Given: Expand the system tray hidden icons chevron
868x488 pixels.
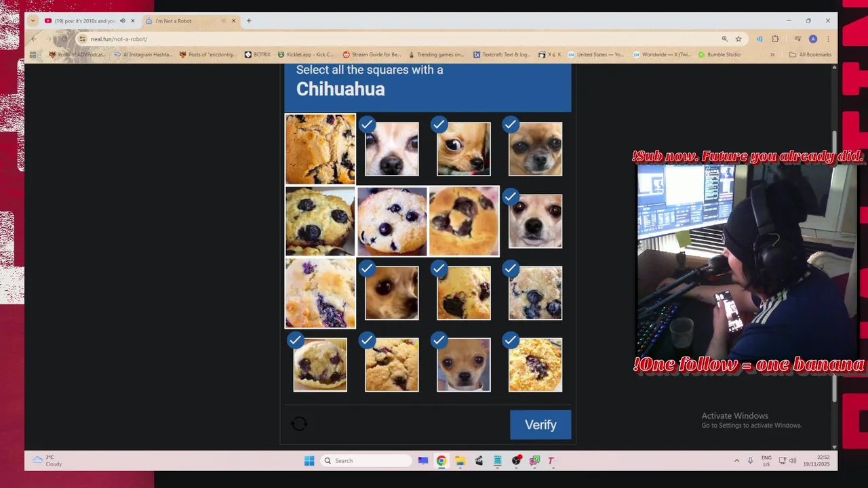Looking at the screenshot, I should (x=736, y=461).
